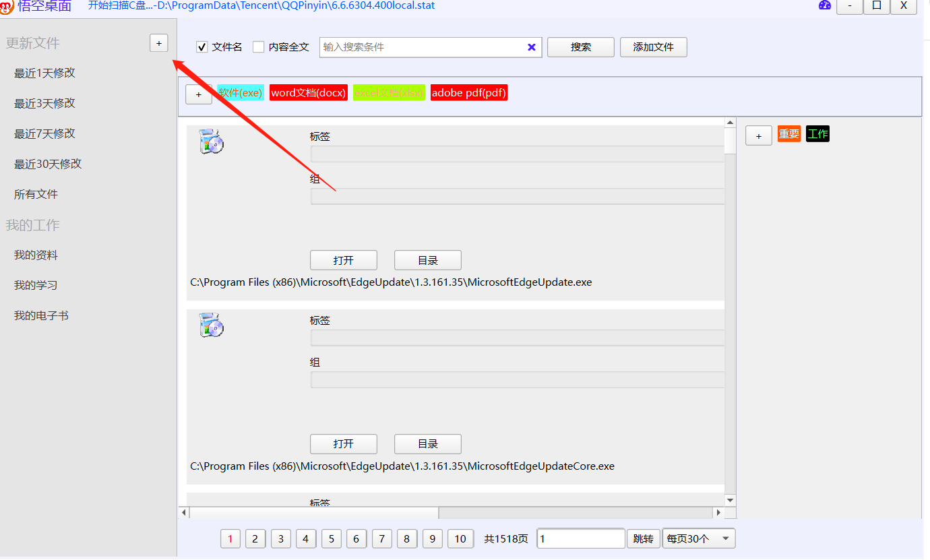Clear search with the blue X icon
Screen dimensions: 930x560
point(531,47)
